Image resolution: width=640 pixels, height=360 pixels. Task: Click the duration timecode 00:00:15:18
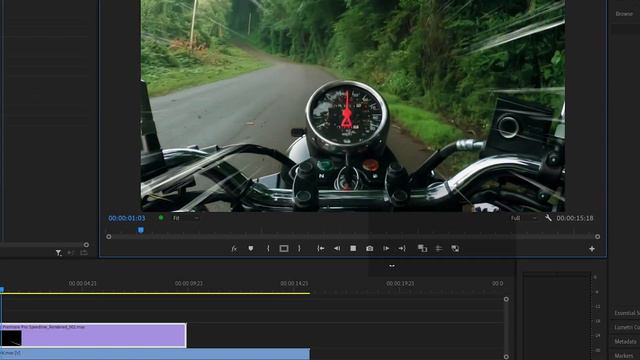pos(575,218)
